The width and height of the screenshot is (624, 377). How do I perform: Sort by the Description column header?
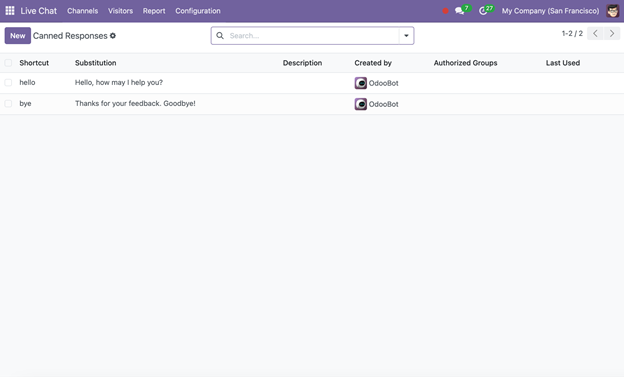click(302, 63)
